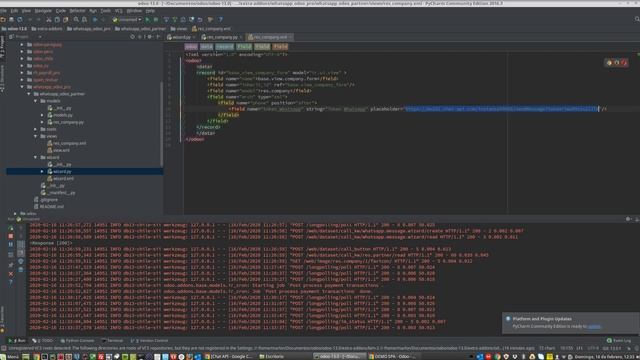Select the views breadcrumb folder

tap(179, 29)
